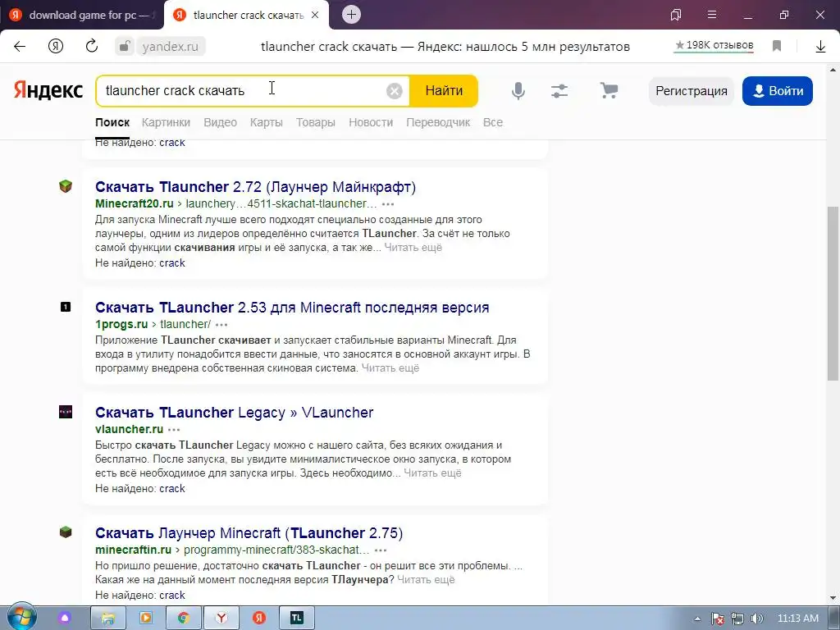
Task: Open Google Chrome from taskbar
Action: point(183,619)
